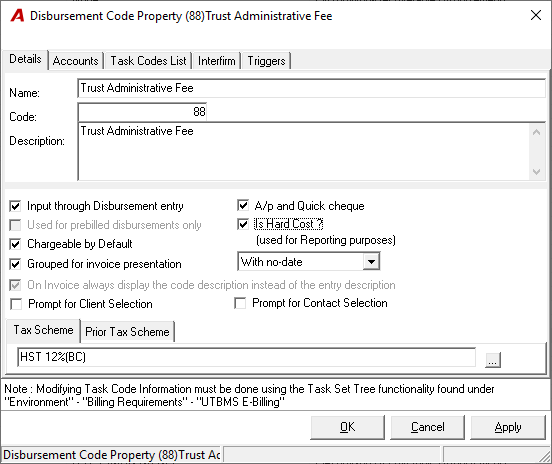The image size is (552, 464).
Task: Focus the Code field showing 88
Action: pyautogui.click(x=142, y=112)
